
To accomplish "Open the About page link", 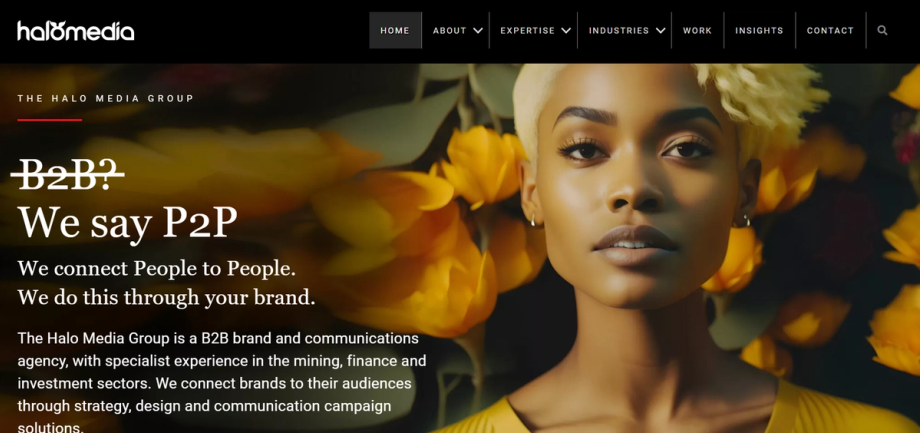I will pos(449,31).
